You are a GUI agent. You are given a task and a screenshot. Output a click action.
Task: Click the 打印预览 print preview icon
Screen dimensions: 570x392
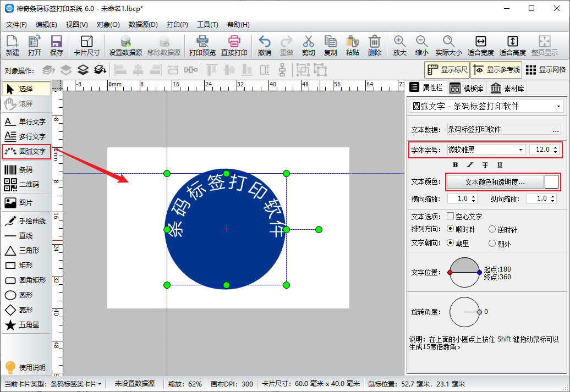(202, 46)
